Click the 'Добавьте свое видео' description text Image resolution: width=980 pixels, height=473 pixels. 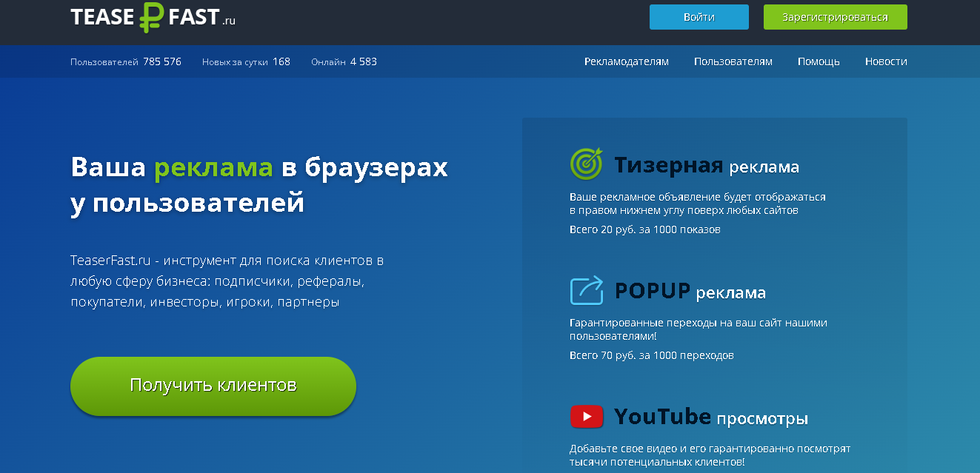710,455
